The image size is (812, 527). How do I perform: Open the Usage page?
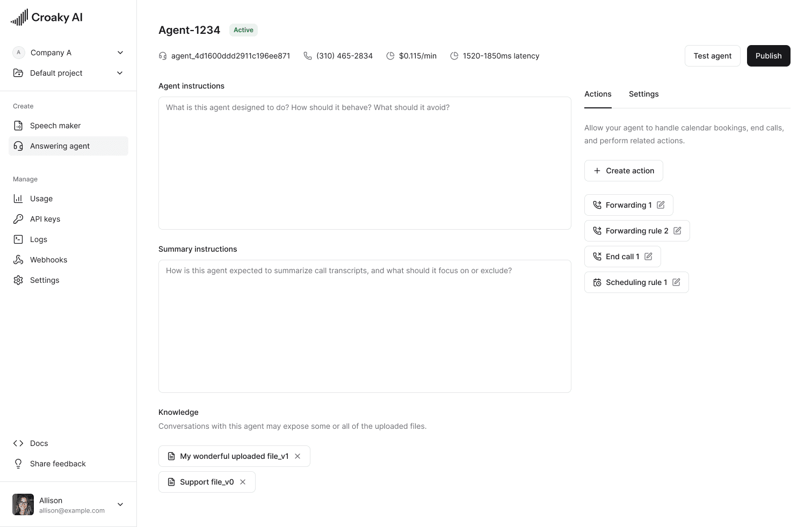41,198
